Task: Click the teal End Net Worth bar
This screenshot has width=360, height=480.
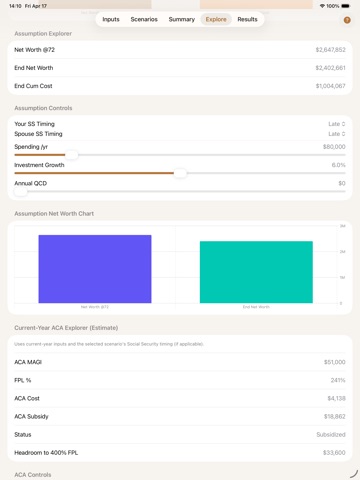Action: click(256, 272)
